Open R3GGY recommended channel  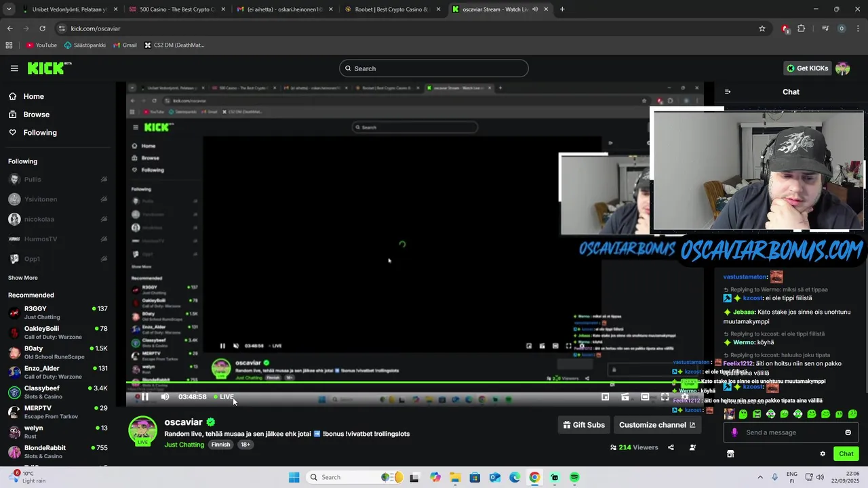[58, 312]
